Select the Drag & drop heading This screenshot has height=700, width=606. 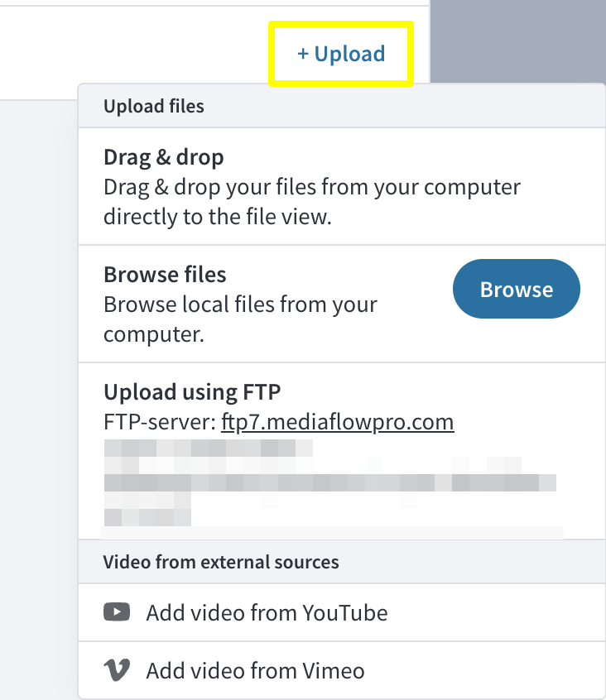coord(163,158)
